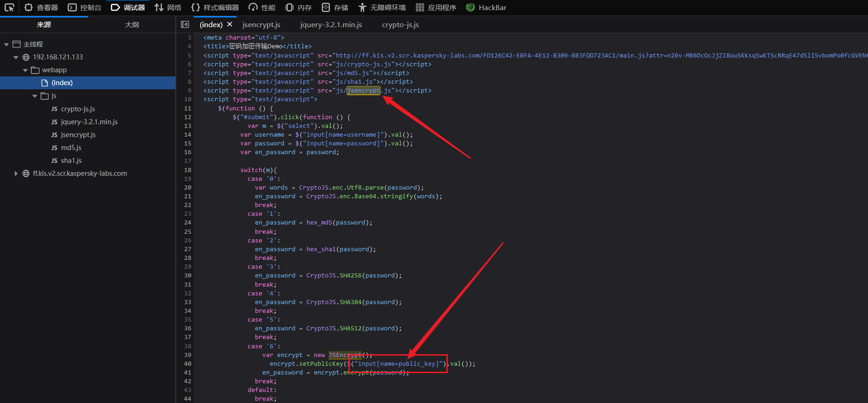Screen dimensions: 868x403
Task: Open the 内存 Memory panel
Action: 298,7
